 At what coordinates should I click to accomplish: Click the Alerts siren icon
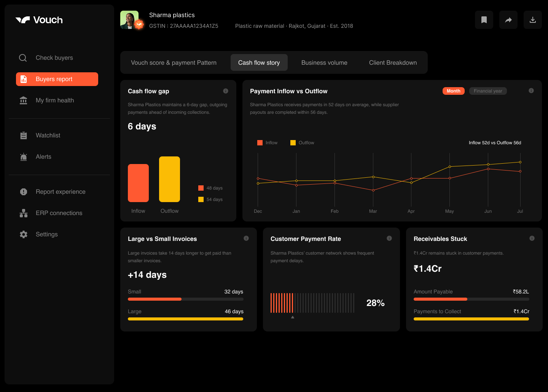tap(24, 157)
